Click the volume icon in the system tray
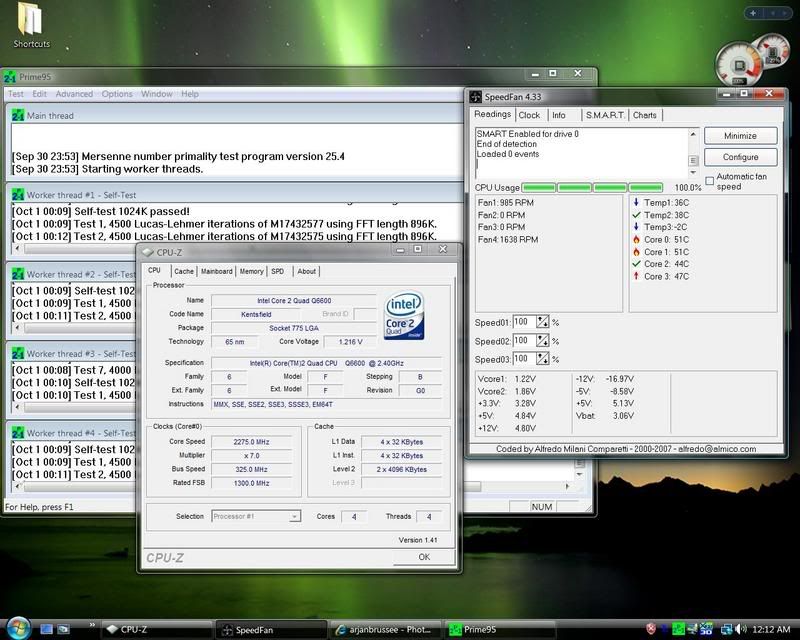The height and width of the screenshot is (640, 800). click(739, 629)
